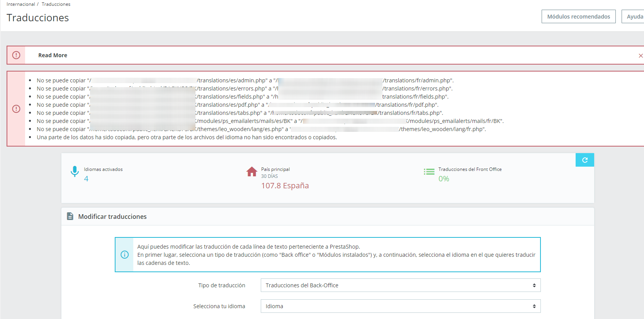
Task: Click Traducciones in the breadcrumb
Action: click(56, 4)
